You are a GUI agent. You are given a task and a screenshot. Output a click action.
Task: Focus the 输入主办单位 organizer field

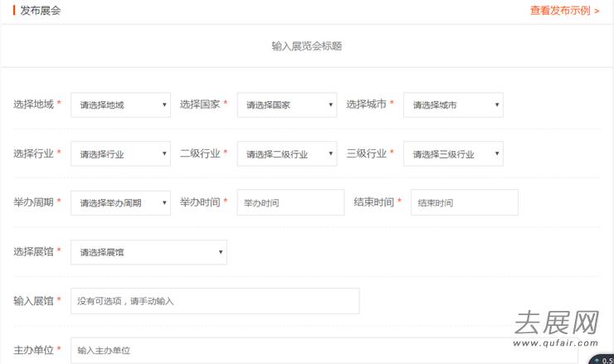pos(324,350)
